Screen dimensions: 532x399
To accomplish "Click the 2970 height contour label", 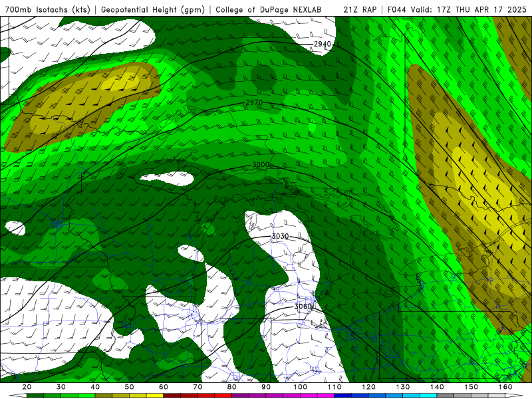I will pyautogui.click(x=254, y=102).
